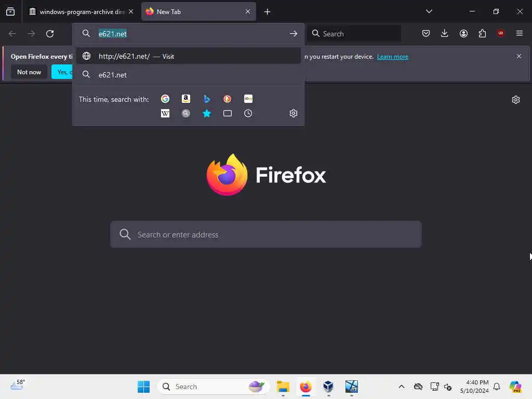532x399 pixels.
Task: Click the toolbar Search box
Action: (x=354, y=34)
